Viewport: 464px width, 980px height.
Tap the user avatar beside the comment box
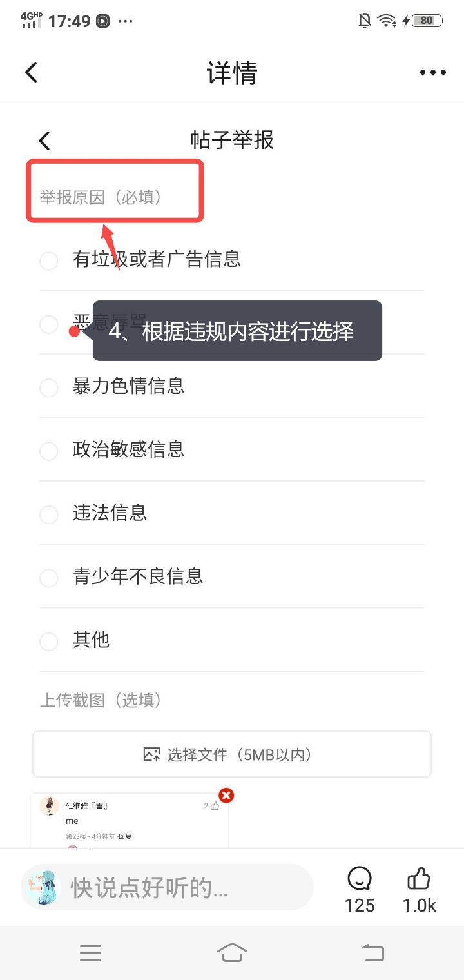click(x=41, y=887)
